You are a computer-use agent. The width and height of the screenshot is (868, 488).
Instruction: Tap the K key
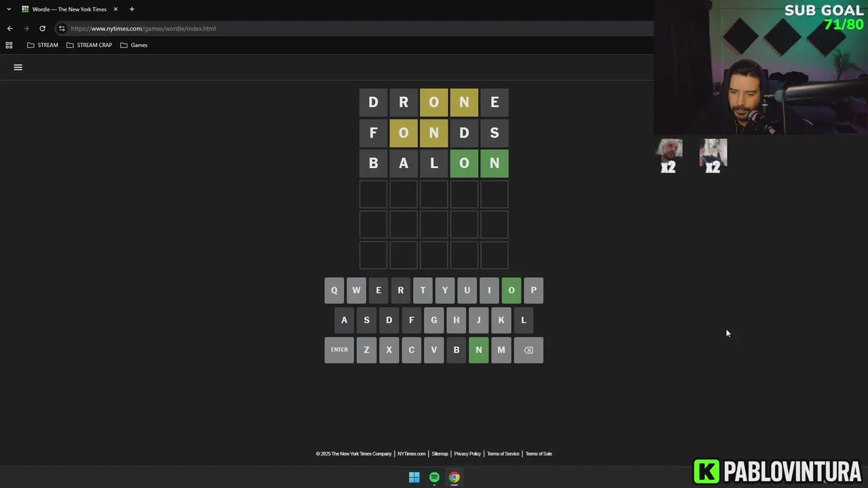click(501, 320)
